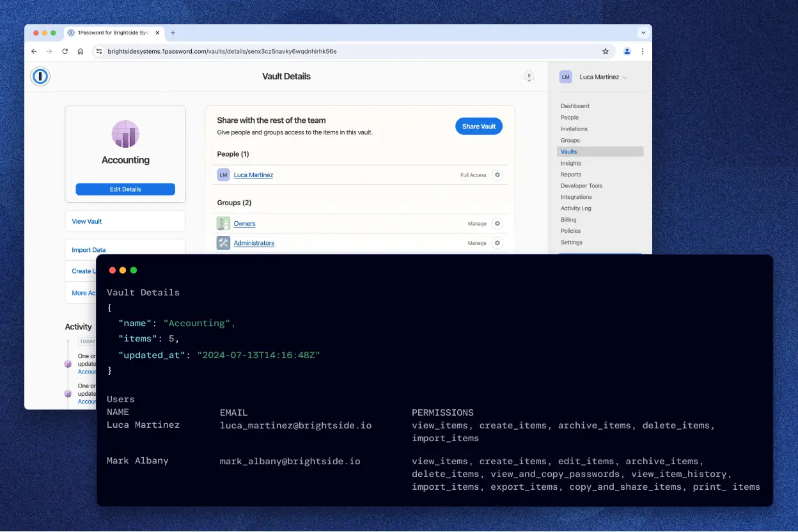Image resolution: width=798 pixels, height=532 pixels.
Task: Click the Share Vault button
Action: tap(479, 126)
